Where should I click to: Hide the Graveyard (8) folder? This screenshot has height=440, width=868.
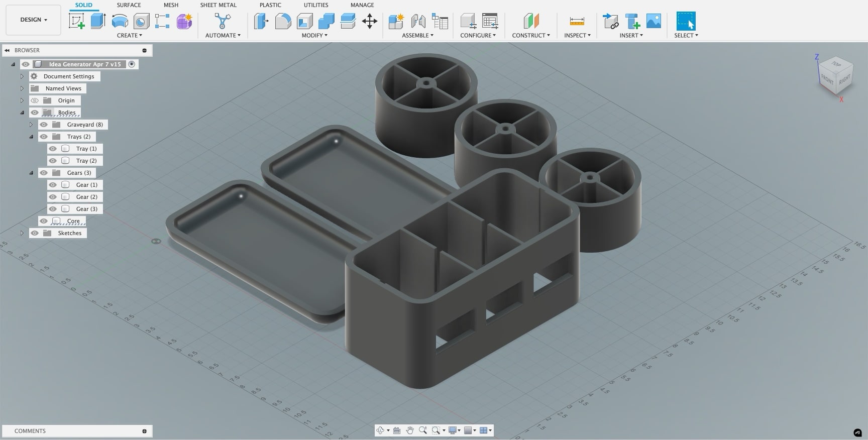click(44, 125)
